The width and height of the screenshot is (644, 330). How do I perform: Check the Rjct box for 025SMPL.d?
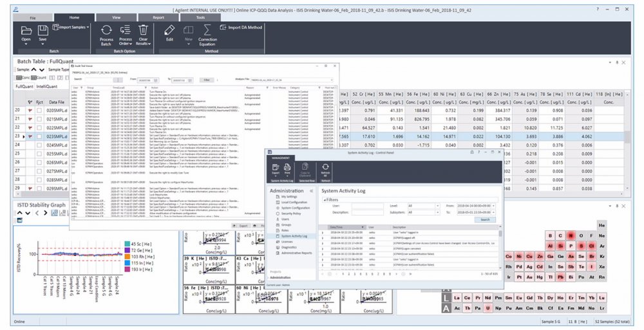[39, 154]
